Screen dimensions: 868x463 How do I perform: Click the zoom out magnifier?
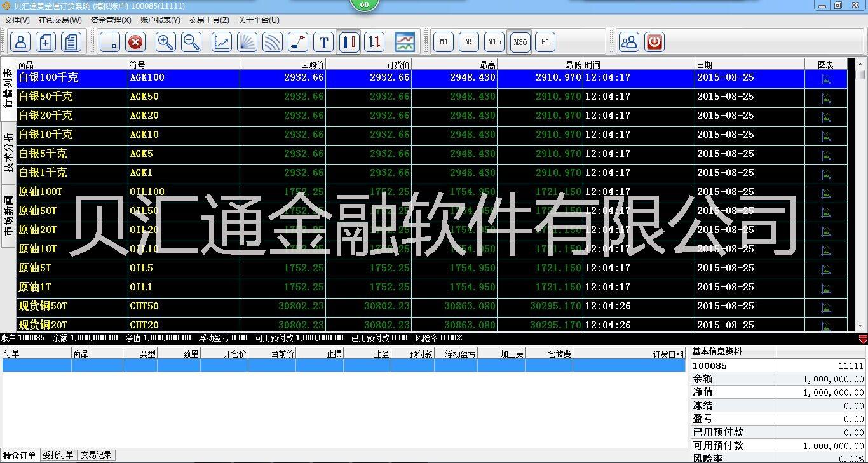[x=191, y=43]
